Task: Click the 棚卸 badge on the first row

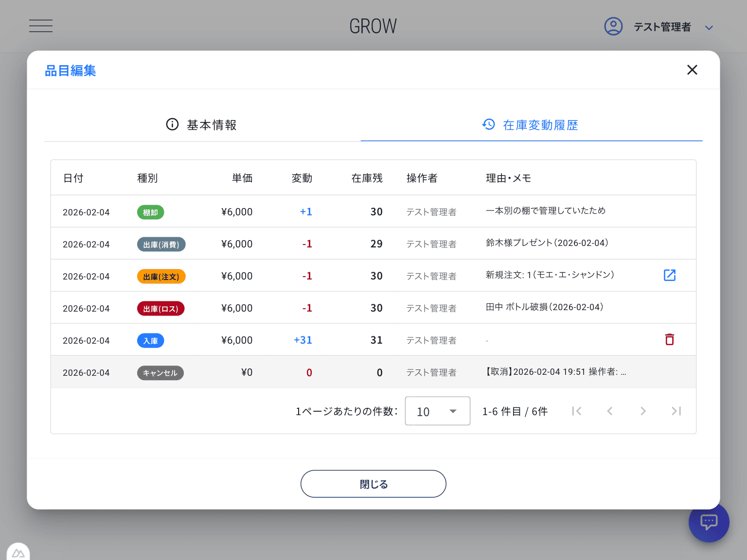Action: point(150,212)
